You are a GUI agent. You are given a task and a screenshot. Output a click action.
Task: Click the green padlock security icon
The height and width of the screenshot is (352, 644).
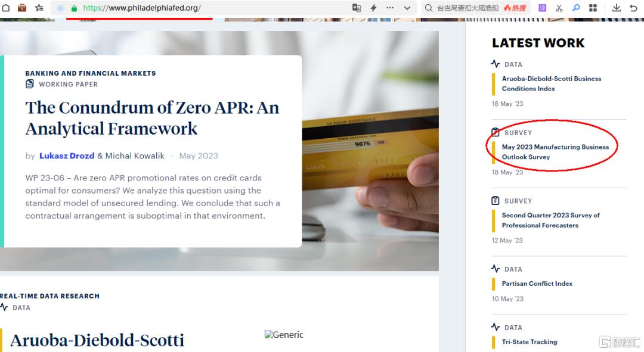coord(74,8)
